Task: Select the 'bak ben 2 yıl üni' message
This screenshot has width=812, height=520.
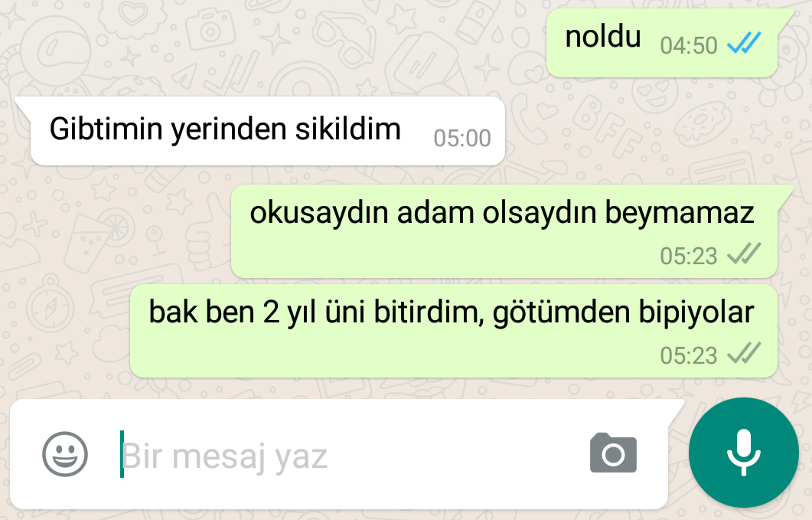Action: pyautogui.click(x=454, y=331)
